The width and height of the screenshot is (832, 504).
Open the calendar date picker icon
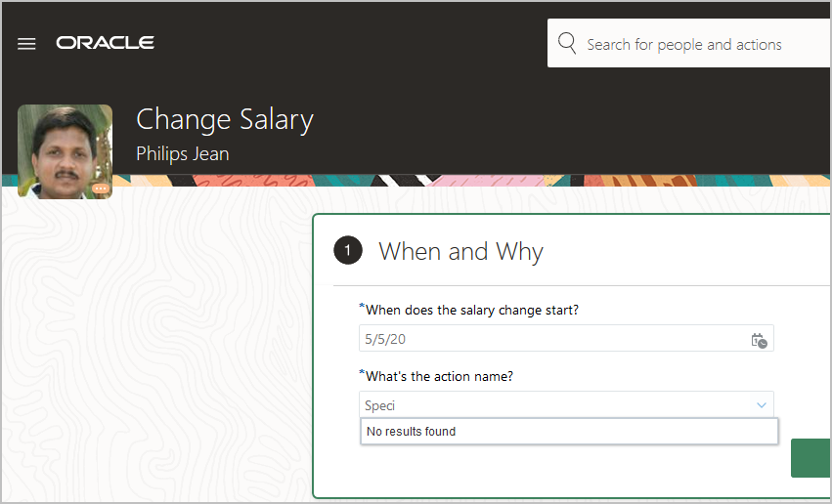click(759, 340)
